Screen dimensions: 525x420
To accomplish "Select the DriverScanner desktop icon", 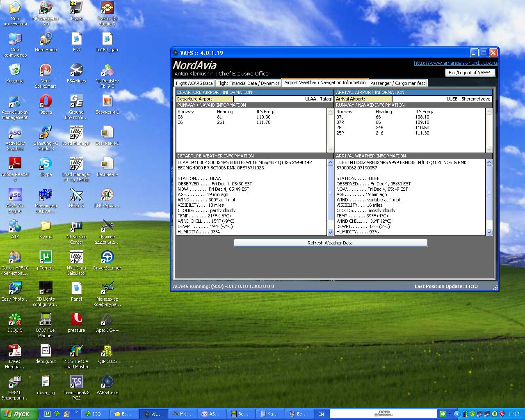I will click(x=107, y=260).
